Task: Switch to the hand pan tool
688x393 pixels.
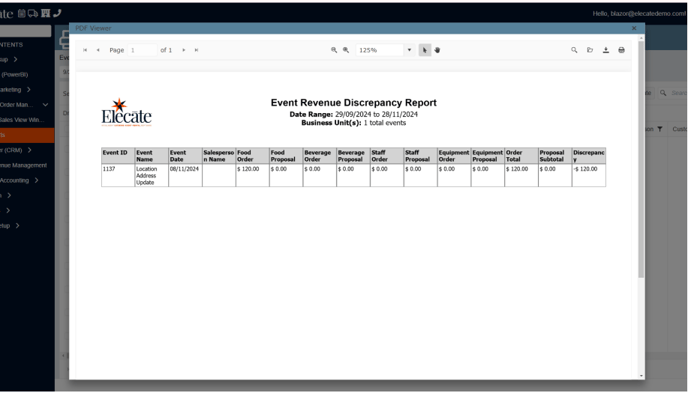Action: click(x=437, y=50)
